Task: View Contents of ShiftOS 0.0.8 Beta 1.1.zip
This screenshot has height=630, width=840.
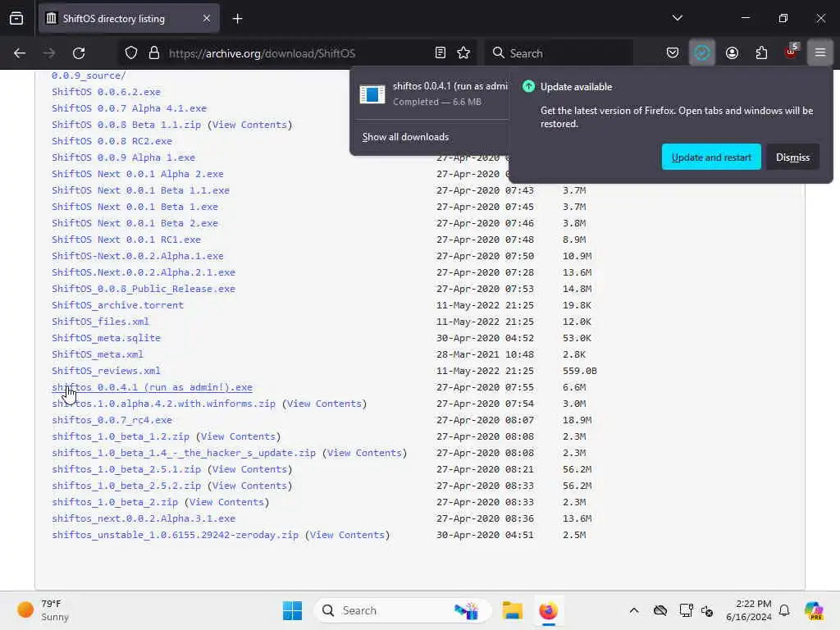Action: pos(249,125)
